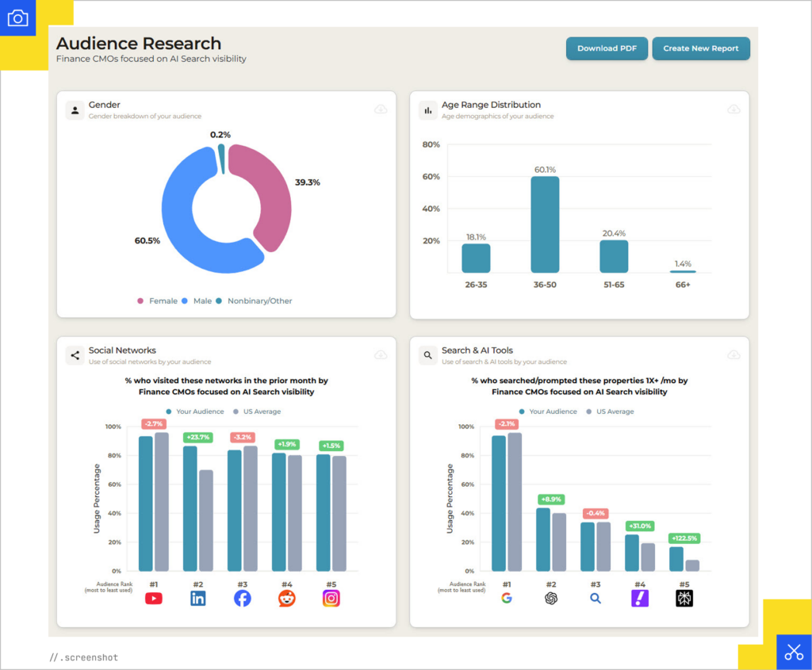Screen dimensions: 812x670
Task: Click the Download PDF button
Action: pyautogui.click(x=607, y=48)
